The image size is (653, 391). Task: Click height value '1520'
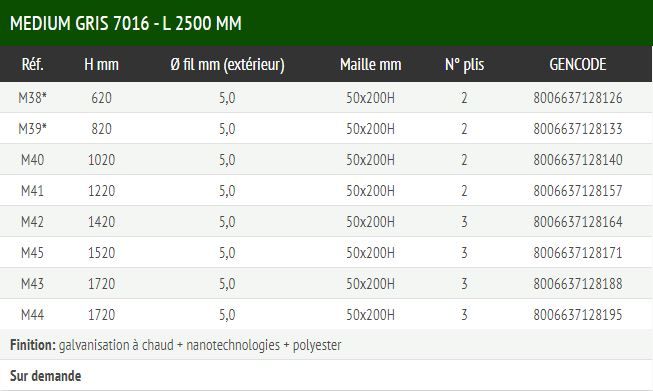pyautogui.click(x=102, y=253)
